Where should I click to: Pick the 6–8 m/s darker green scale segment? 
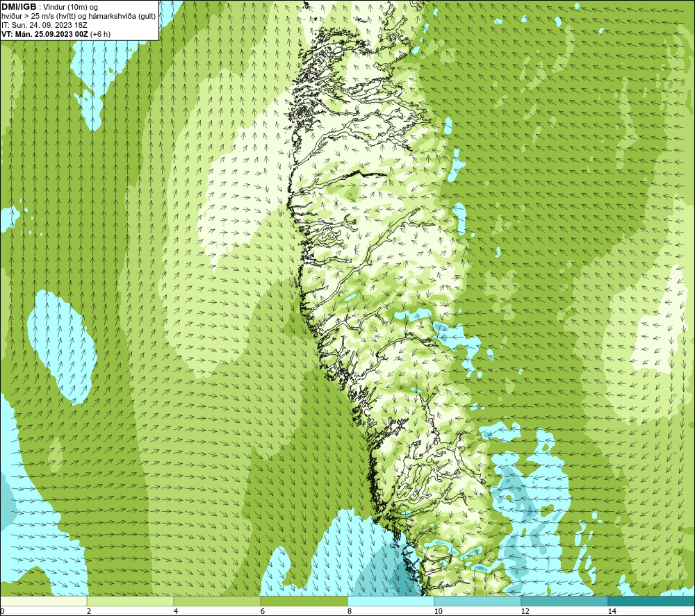click(304, 601)
